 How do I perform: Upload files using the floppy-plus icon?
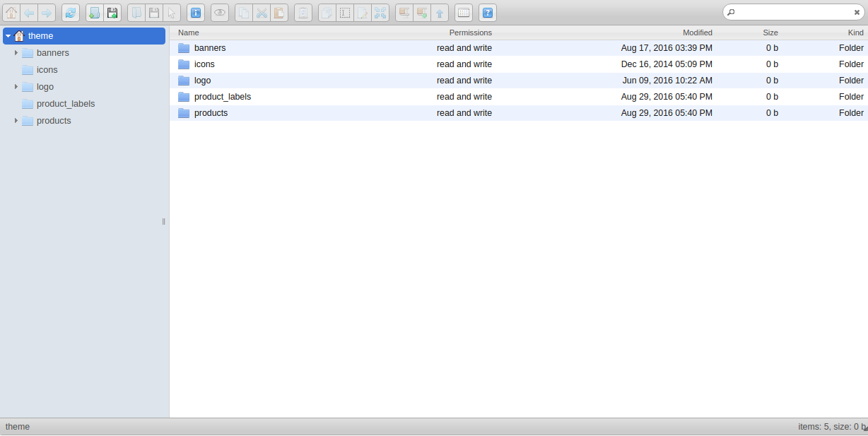[112, 13]
